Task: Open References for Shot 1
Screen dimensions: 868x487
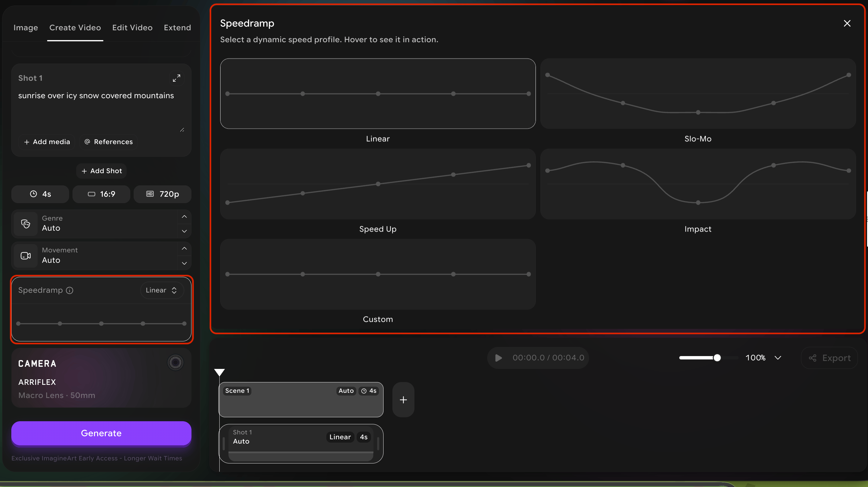Action: pyautogui.click(x=109, y=142)
